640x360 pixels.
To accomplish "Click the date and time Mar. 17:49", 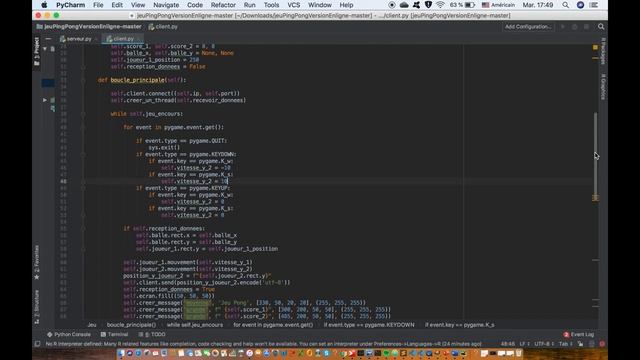I will tap(538, 5).
